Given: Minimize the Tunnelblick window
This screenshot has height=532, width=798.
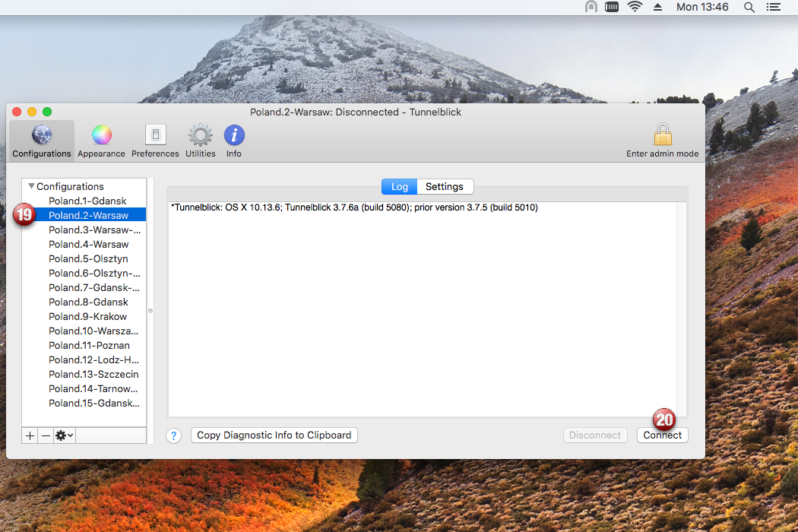Looking at the screenshot, I should click(32, 112).
